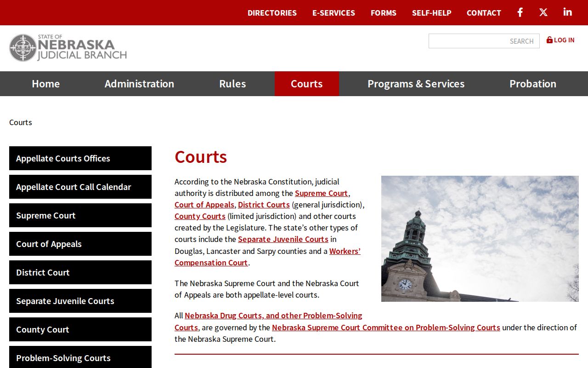Follow the Nebraska Drug Courts link
Screen dimensions: 588x368
273,316
